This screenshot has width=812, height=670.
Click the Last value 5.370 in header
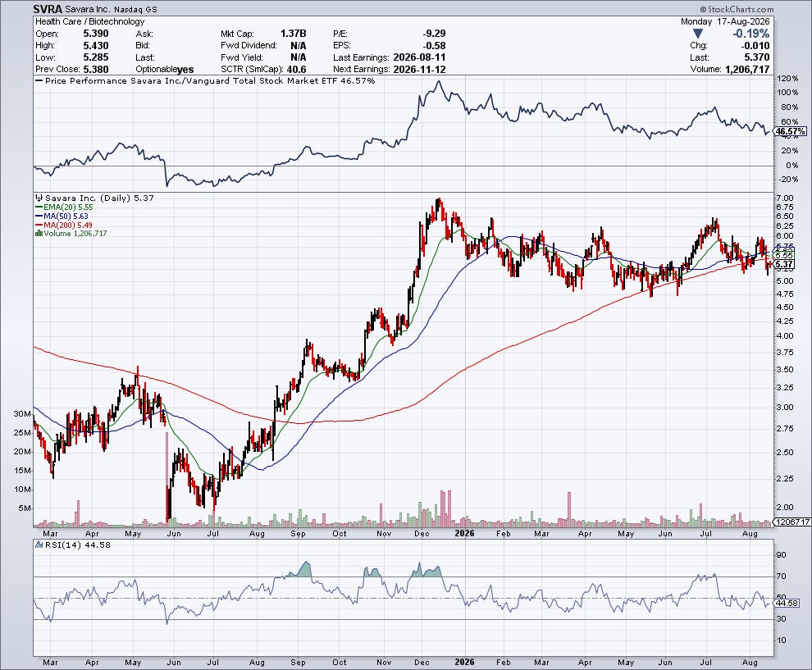(756, 57)
